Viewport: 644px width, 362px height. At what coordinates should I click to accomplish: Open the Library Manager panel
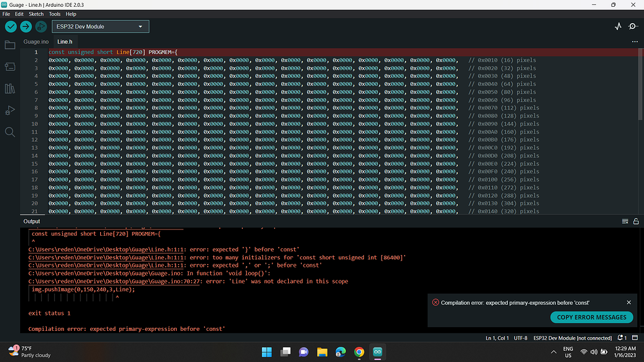point(9,88)
